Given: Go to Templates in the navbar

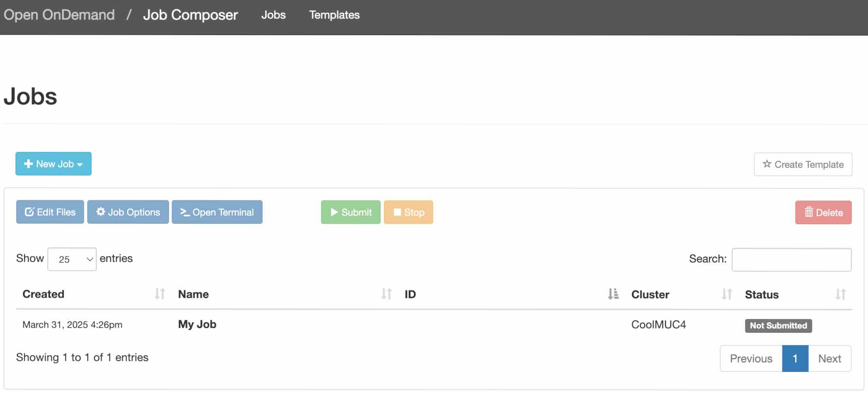Looking at the screenshot, I should pos(334,15).
